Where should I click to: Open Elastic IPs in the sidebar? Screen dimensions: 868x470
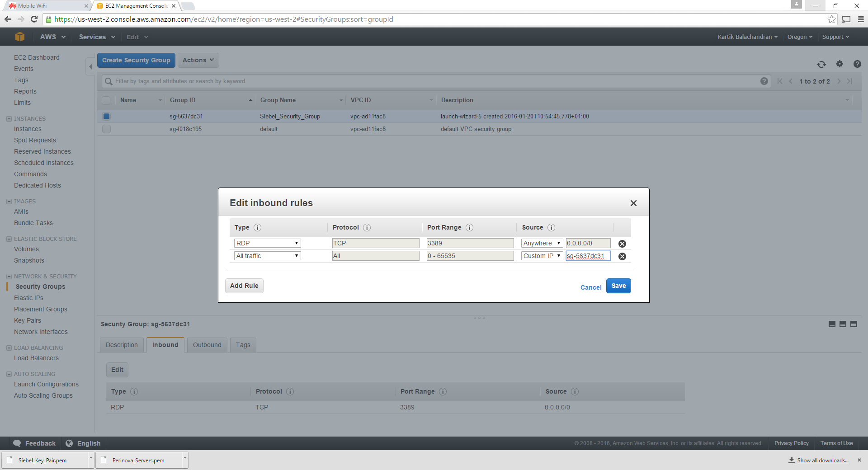28,298
